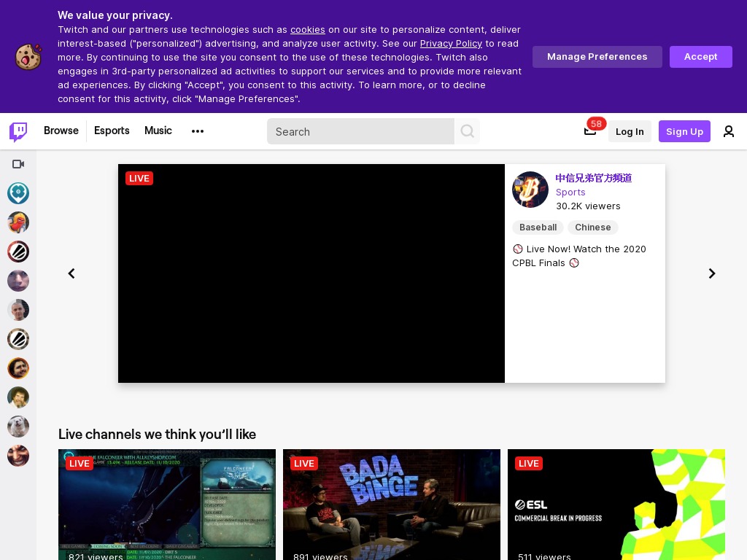Viewport: 747px width, 560px height.
Task: Open the Falconeer stream thumbnail
Action: click(x=167, y=505)
